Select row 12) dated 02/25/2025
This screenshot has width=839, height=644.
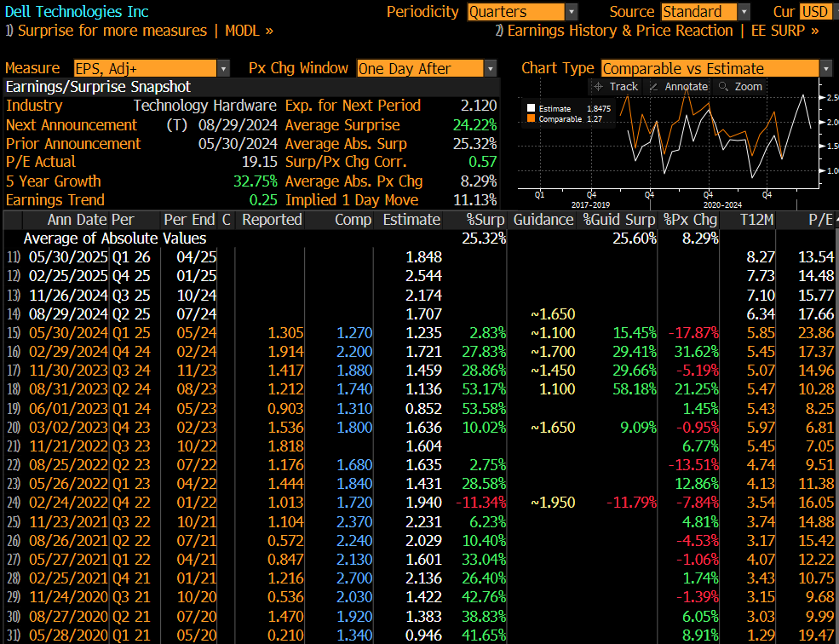click(x=419, y=276)
